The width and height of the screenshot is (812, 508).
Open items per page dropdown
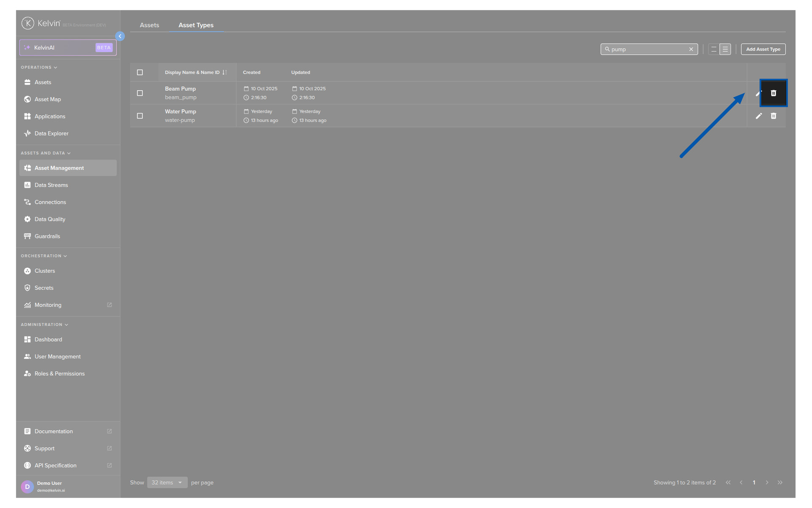[167, 483]
